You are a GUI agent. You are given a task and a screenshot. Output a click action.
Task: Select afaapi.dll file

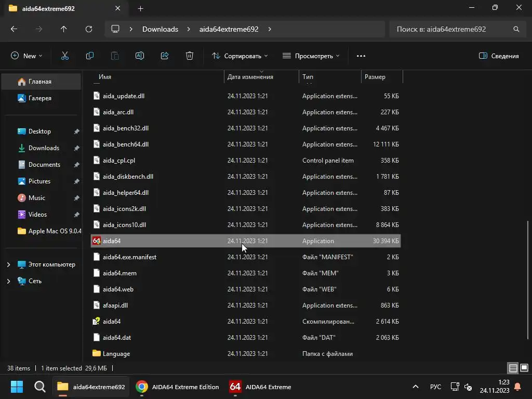point(246,305)
